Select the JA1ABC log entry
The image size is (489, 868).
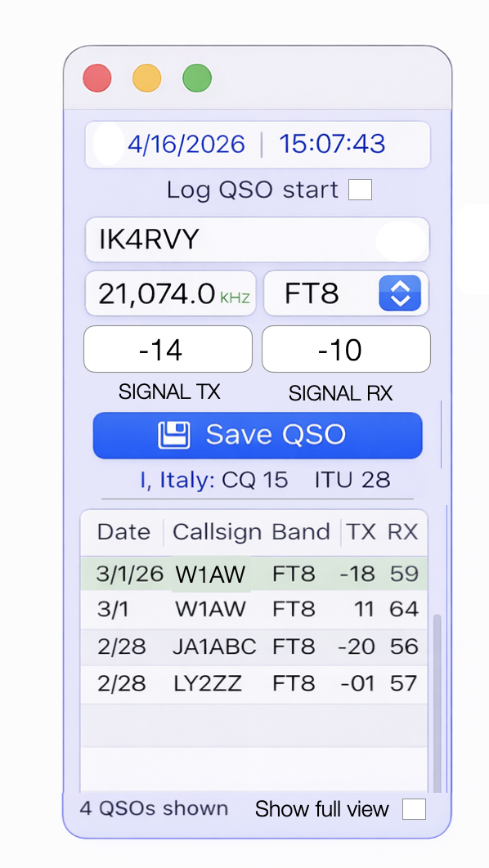point(254,647)
